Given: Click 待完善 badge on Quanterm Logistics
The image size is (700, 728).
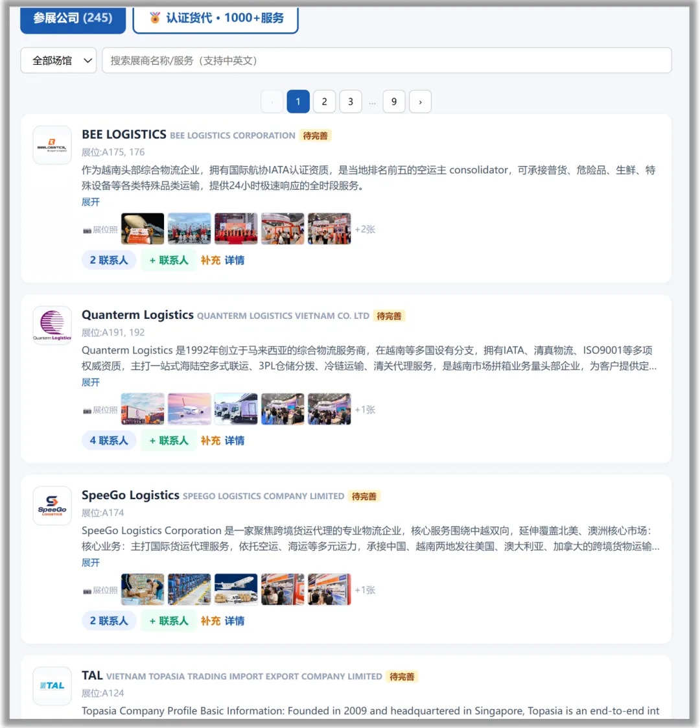Looking at the screenshot, I should tap(389, 316).
